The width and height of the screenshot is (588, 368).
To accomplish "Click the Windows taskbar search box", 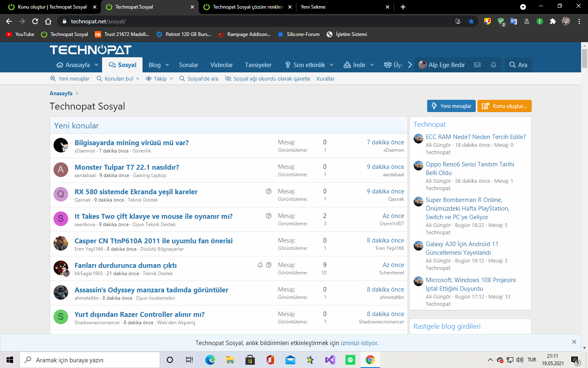I will tap(90, 360).
